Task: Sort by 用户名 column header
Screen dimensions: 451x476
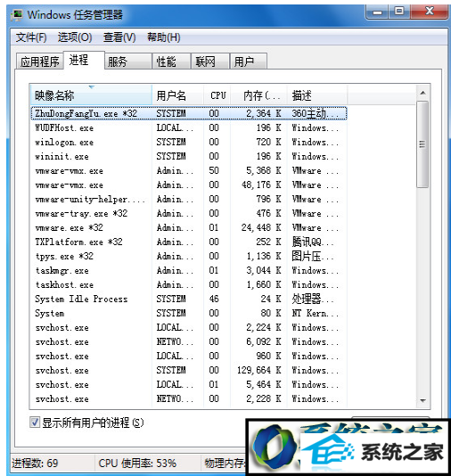Action: tap(177, 95)
